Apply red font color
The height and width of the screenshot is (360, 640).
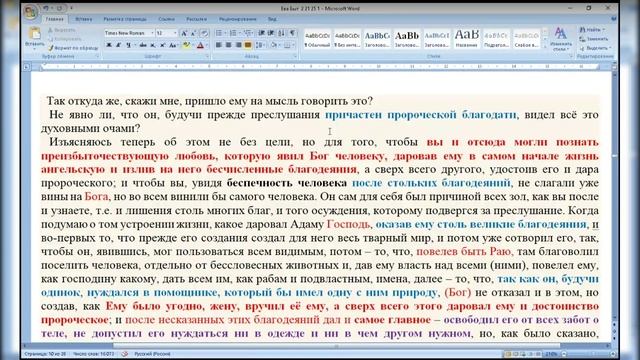pos(200,45)
